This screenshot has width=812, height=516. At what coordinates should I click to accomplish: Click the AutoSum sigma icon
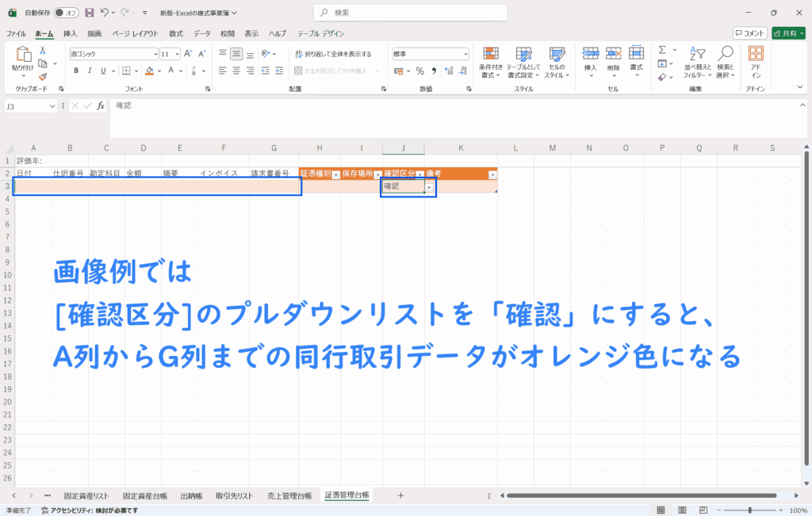tap(662, 51)
